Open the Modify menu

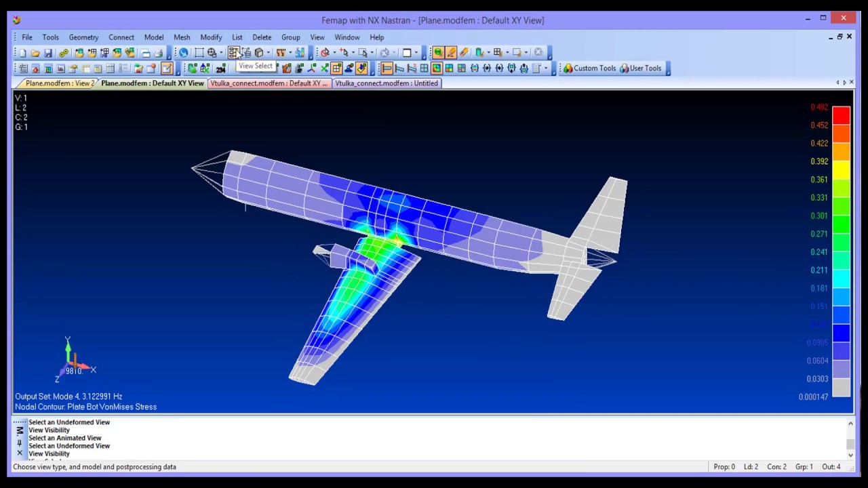click(x=211, y=37)
